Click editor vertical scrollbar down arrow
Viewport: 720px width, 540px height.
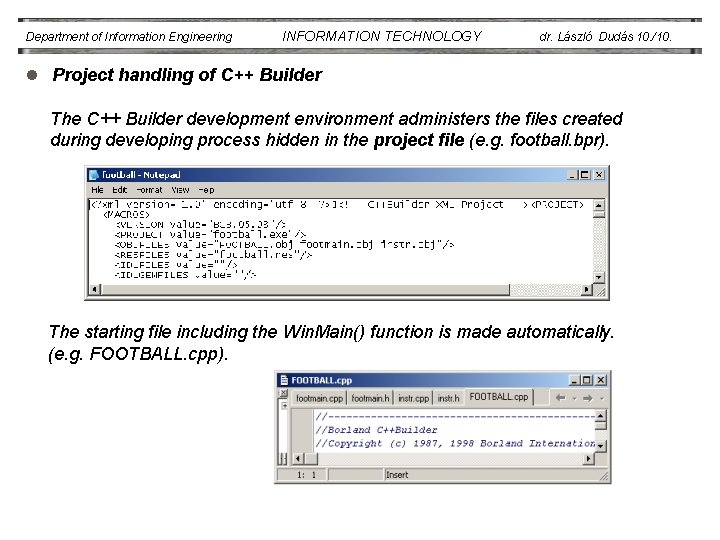click(x=600, y=445)
